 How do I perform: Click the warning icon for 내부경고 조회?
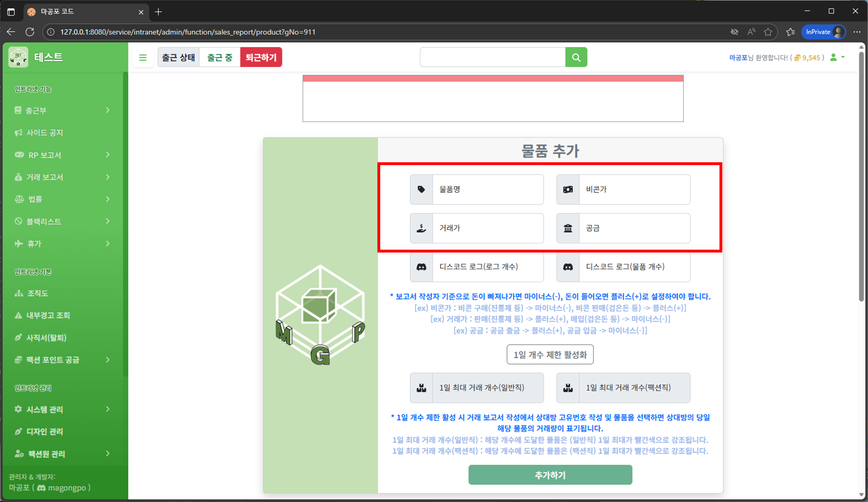pos(18,315)
